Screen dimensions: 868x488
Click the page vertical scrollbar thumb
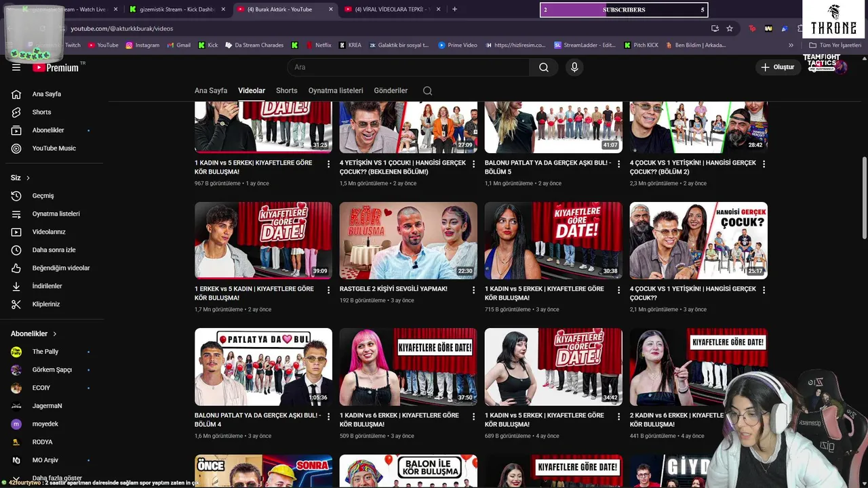864,197
